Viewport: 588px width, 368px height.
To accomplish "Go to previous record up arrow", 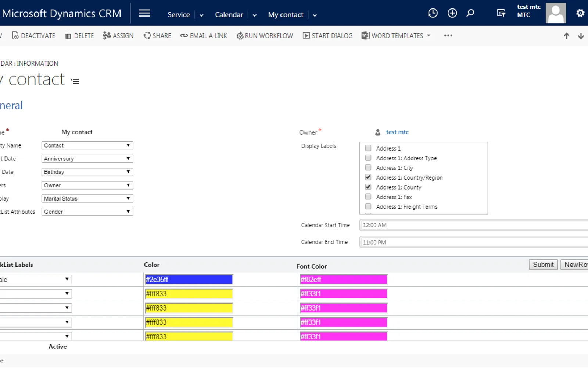I will coord(567,36).
